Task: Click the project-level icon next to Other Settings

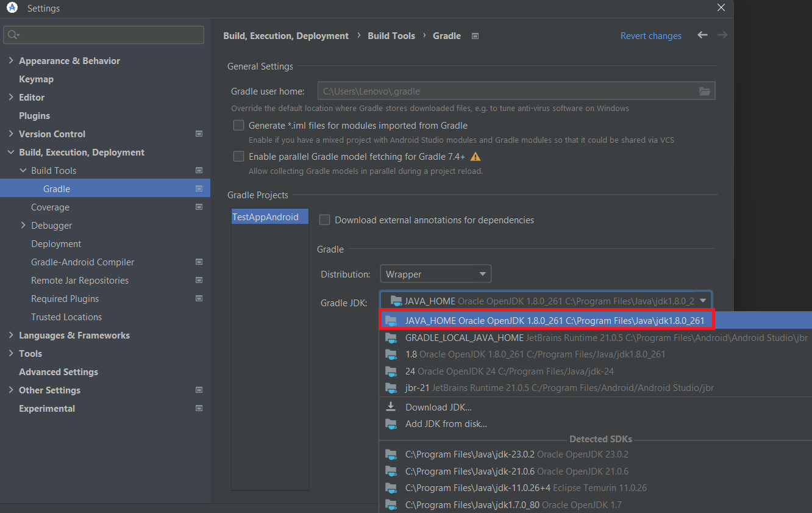Action: pyautogui.click(x=199, y=390)
